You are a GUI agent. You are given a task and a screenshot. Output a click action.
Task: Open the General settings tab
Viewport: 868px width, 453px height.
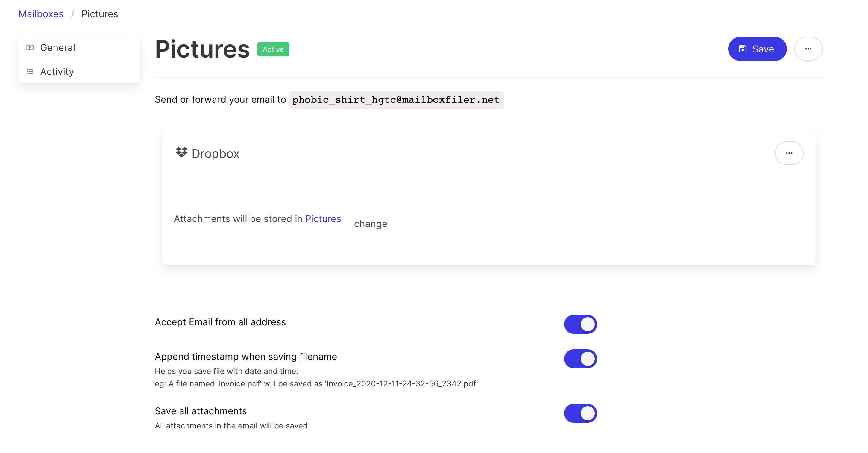point(58,48)
